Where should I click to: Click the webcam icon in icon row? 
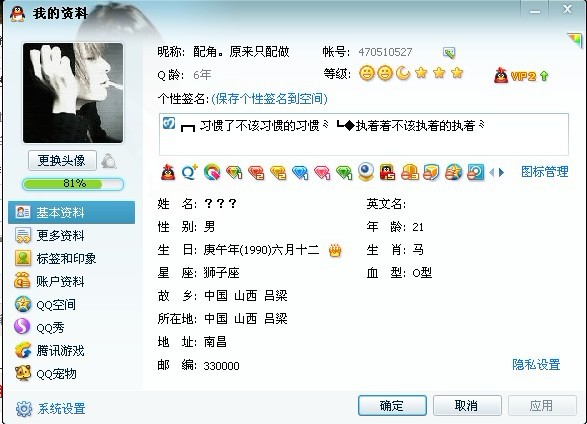(366, 171)
